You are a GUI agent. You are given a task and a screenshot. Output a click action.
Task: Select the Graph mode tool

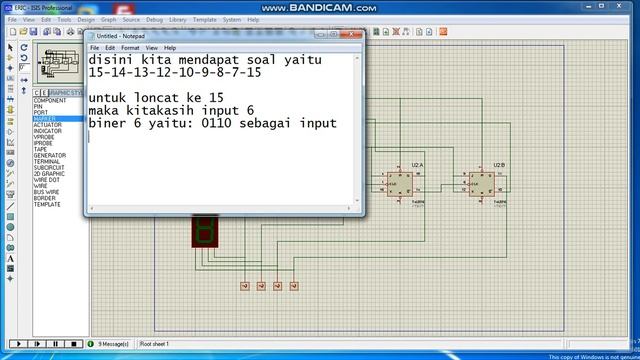pyautogui.click(x=10, y=142)
